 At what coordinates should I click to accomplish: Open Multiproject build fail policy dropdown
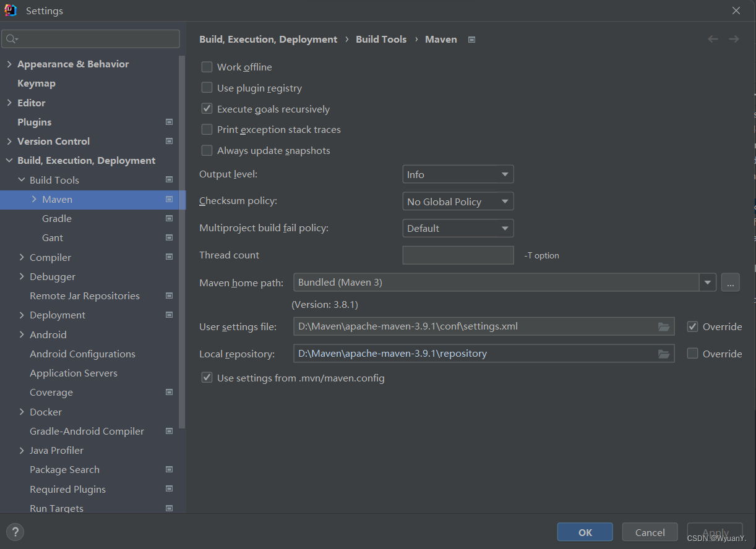(458, 228)
